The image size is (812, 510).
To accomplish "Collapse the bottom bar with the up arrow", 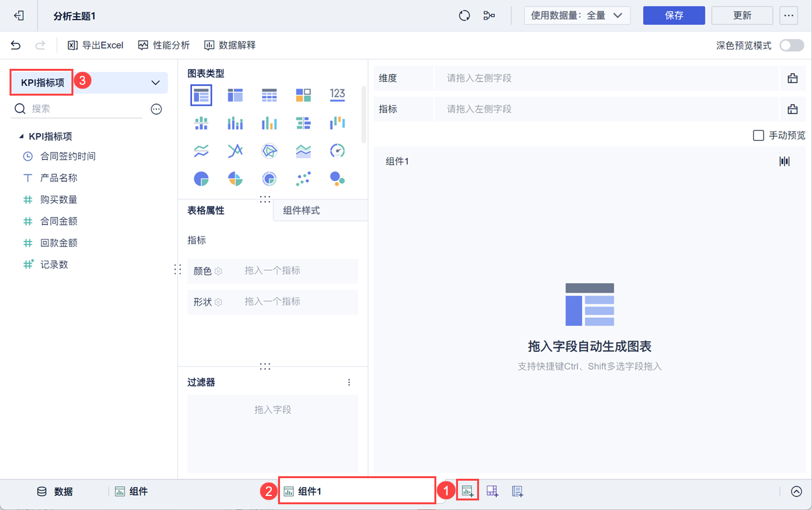I will 796,492.
